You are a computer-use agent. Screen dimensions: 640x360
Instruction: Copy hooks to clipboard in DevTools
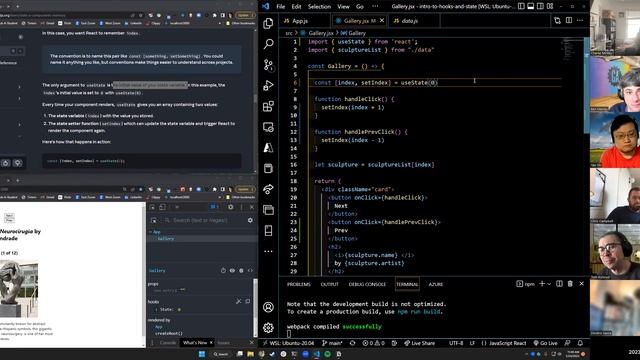tap(248, 301)
